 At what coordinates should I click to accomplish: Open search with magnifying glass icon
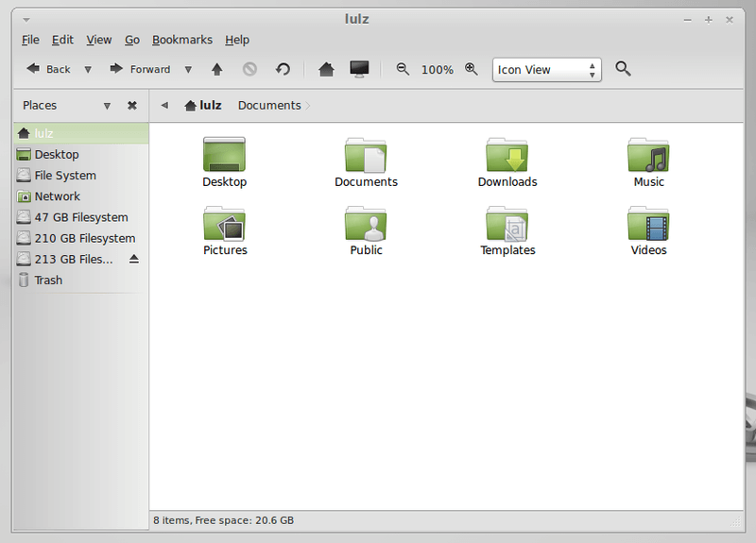pyautogui.click(x=623, y=69)
